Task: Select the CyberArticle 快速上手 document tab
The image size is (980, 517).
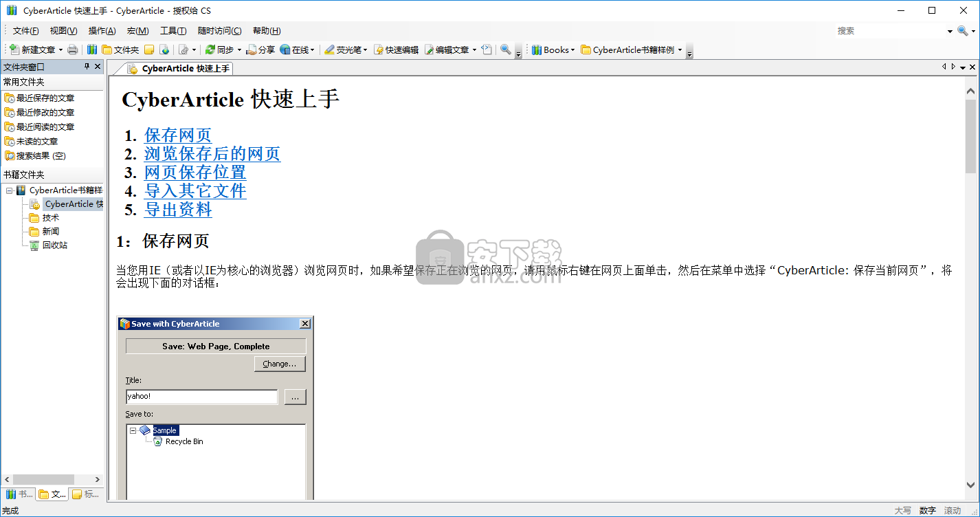Action: click(179, 68)
